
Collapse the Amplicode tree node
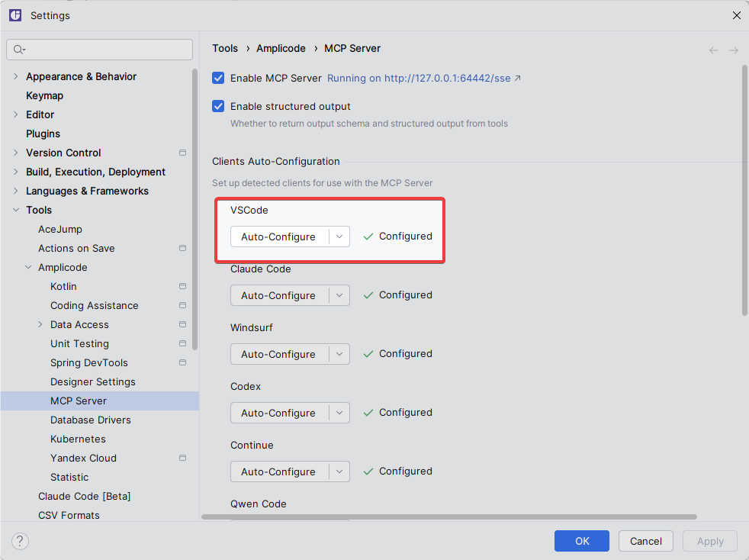click(x=28, y=268)
